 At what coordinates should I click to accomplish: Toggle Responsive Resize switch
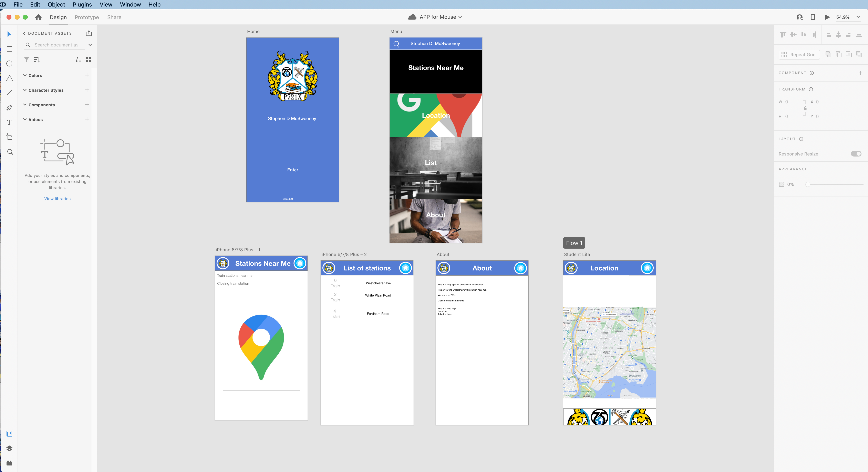click(x=856, y=154)
